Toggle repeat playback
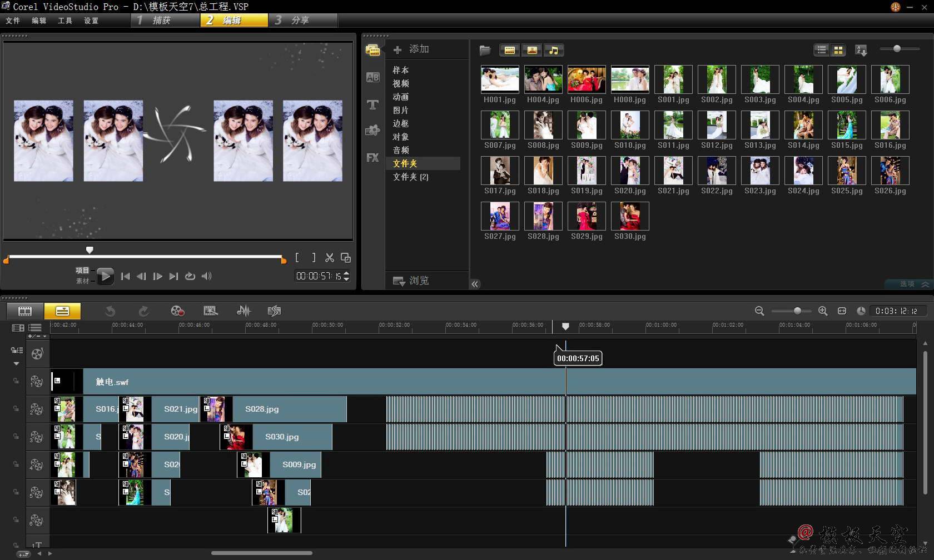 pyautogui.click(x=190, y=276)
